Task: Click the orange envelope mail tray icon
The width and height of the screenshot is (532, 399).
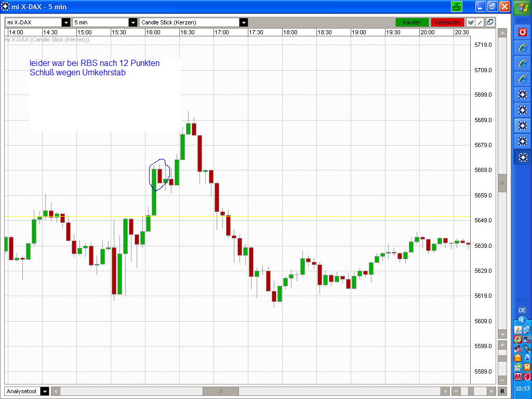Action: pyautogui.click(x=518, y=357)
